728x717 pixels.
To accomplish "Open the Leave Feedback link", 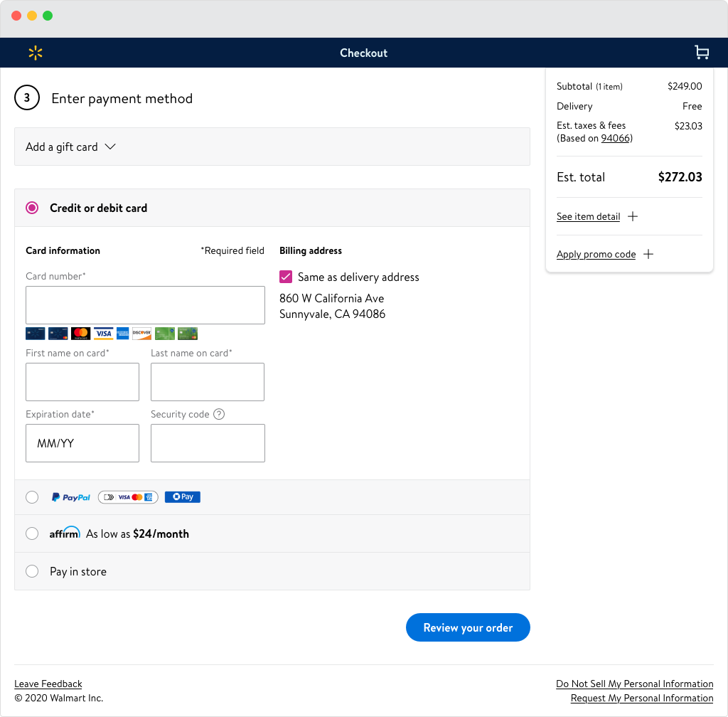I will coord(48,684).
